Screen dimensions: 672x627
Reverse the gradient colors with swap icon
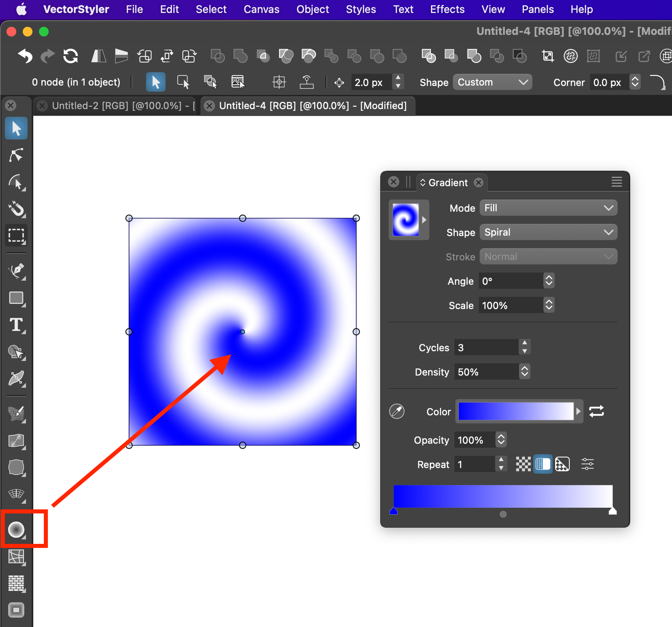coord(596,411)
